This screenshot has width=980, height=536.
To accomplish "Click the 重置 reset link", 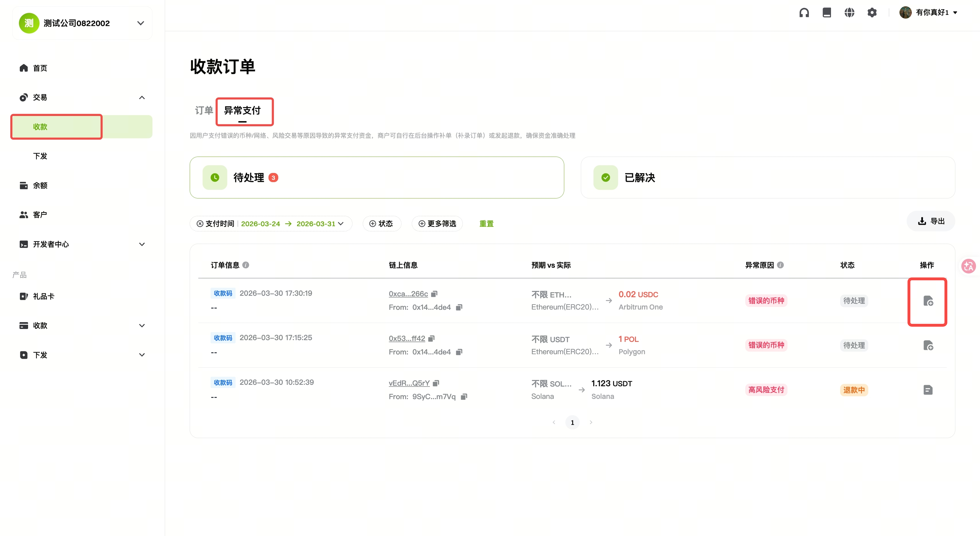I will point(486,224).
